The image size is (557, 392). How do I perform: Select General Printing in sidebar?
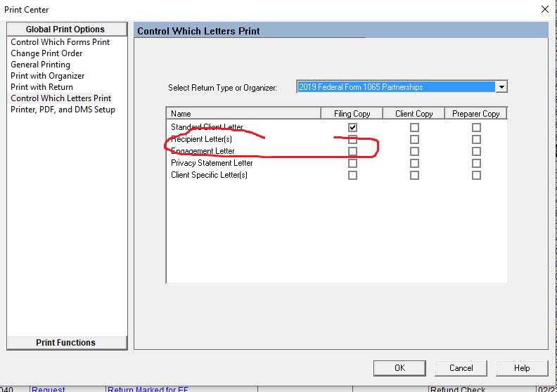pos(40,65)
